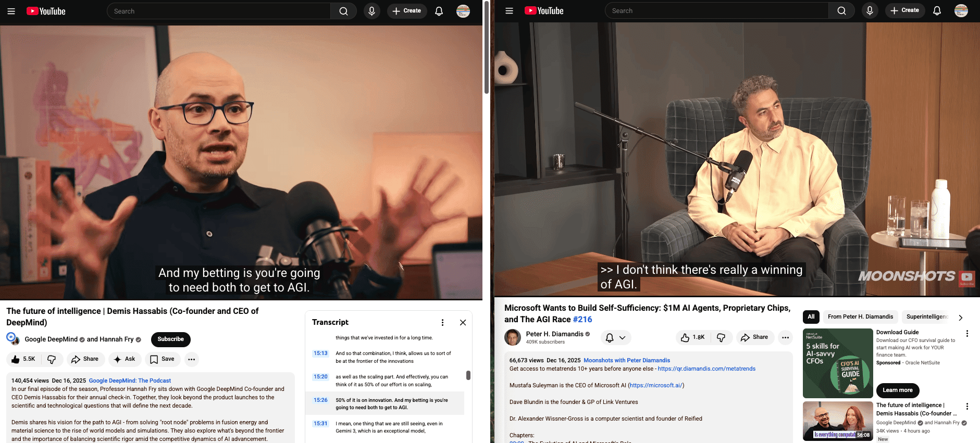This screenshot has height=443, width=980.
Task: Focus search field in Microsoft AGI video window
Action: click(717, 11)
